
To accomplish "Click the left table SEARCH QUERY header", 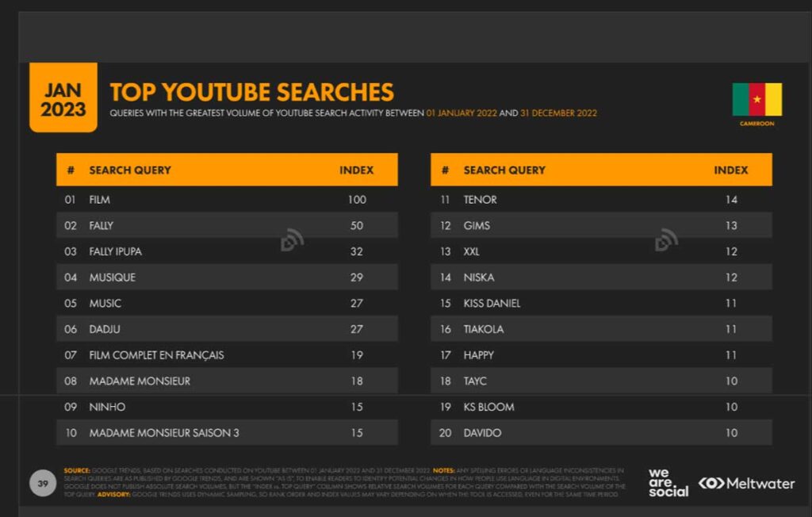I will pyautogui.click(x=130, y=170).
